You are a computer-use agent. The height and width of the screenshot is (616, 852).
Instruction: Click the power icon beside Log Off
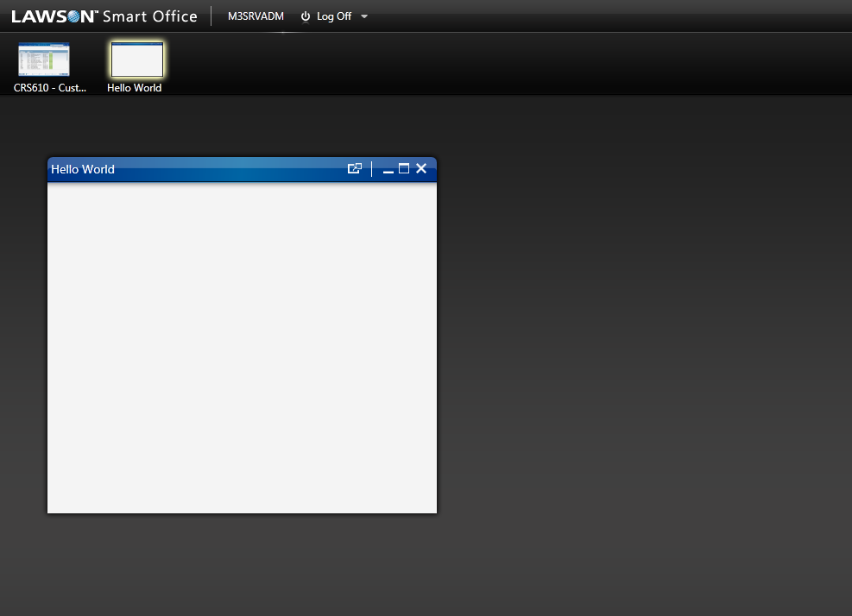pyautogui.click(x=305, y=16)
